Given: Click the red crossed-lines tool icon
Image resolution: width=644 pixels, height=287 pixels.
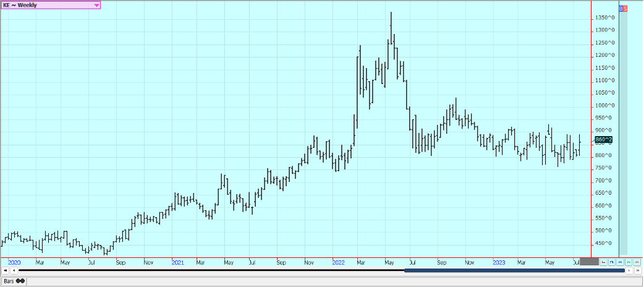Looking at the screenshot, I should pyautogui.click(x=637, y=262).
